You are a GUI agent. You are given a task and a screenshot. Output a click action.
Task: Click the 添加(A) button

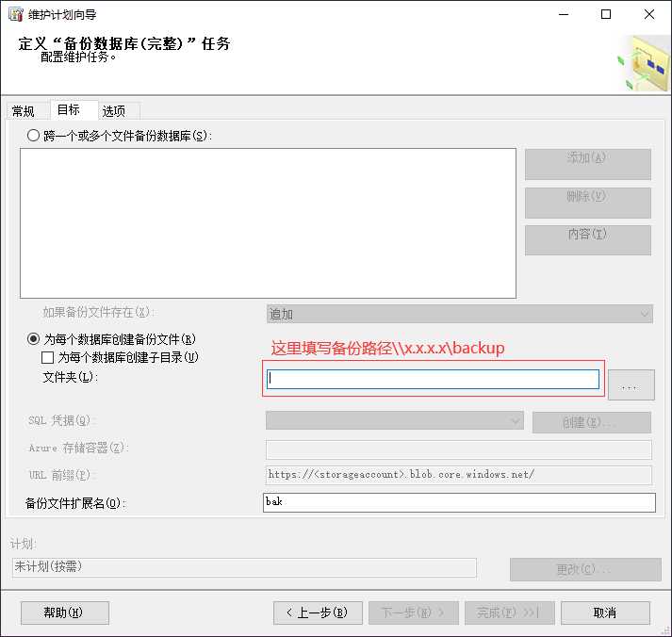(587, 164)
